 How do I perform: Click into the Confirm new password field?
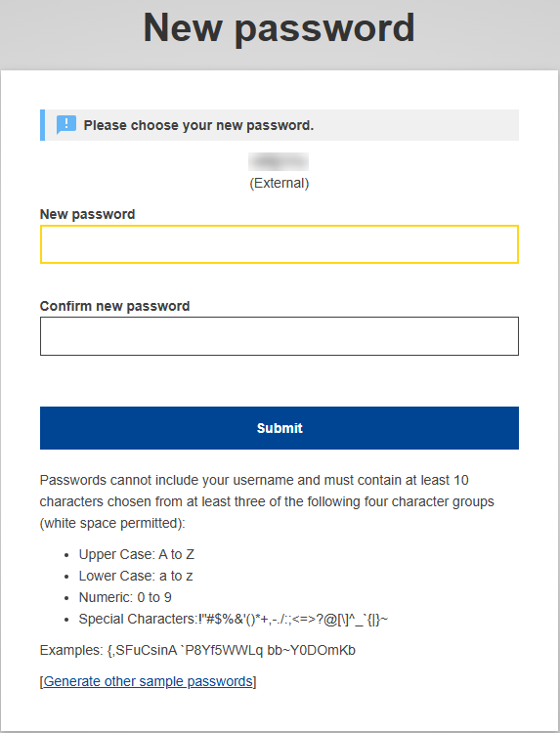click(x=280, y=336)
